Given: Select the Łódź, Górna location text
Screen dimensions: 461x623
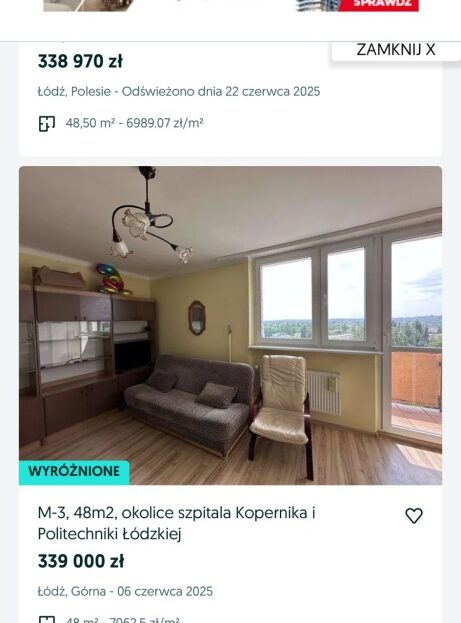Looking at the screenshot, I should point(72,591).
